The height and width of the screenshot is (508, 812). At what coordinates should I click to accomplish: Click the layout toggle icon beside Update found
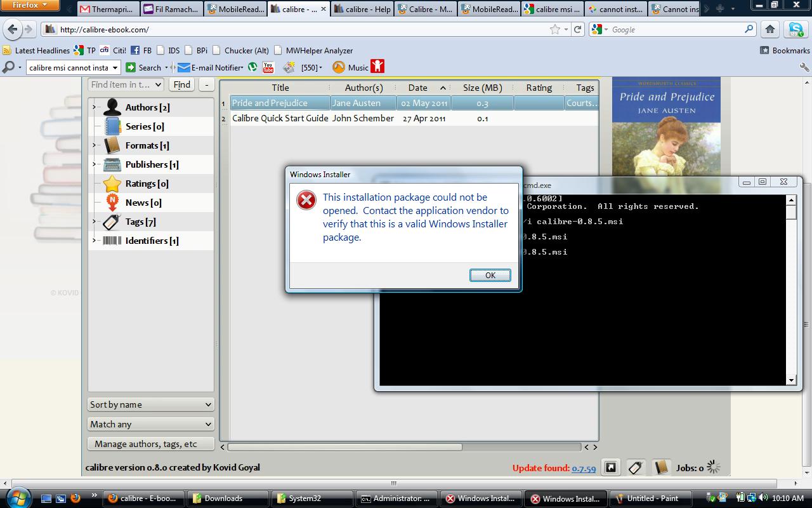coord(610,468)
